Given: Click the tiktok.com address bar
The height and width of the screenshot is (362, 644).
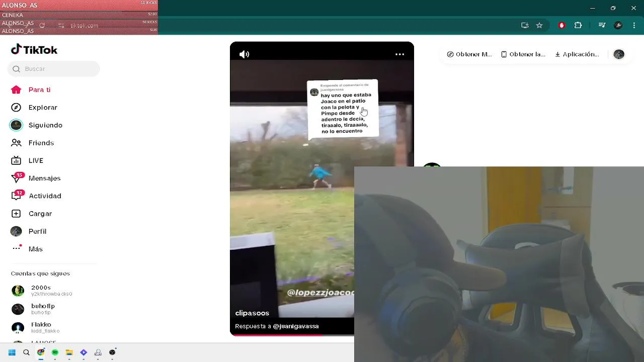Looking at the screenshot, I should coord(85,26).
